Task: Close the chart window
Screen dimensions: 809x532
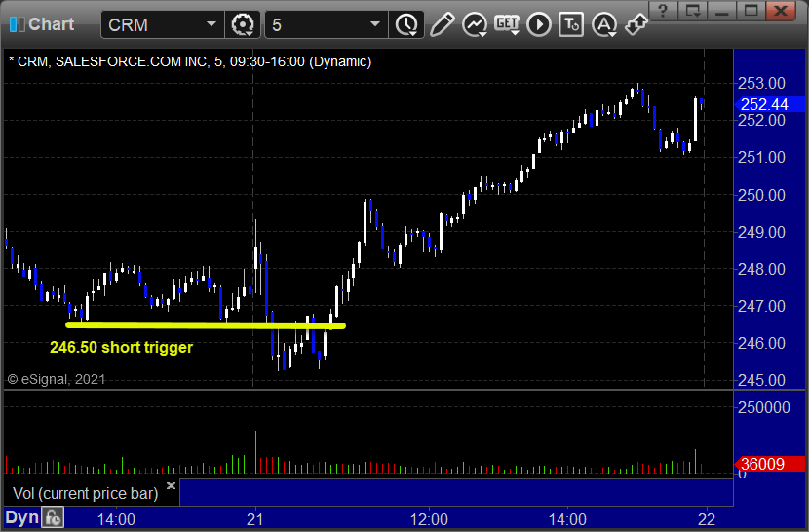Action: coord(781,10)
